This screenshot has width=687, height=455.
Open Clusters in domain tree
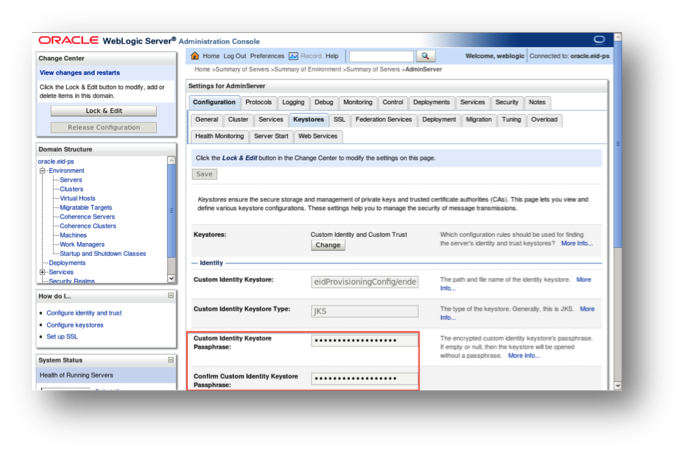(x=71, y=189)
